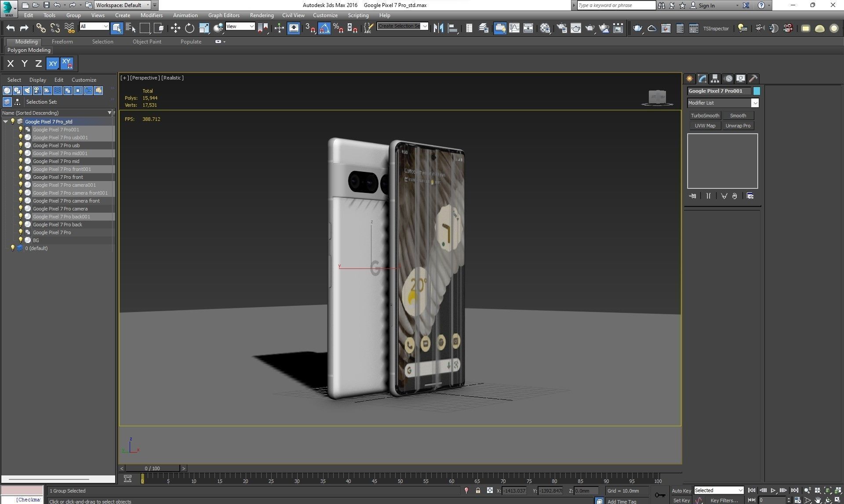This screenshot has height=504, width=844.
Task: Select Google Pixel 7 Pro camera front item
Action: pos(66,201)
